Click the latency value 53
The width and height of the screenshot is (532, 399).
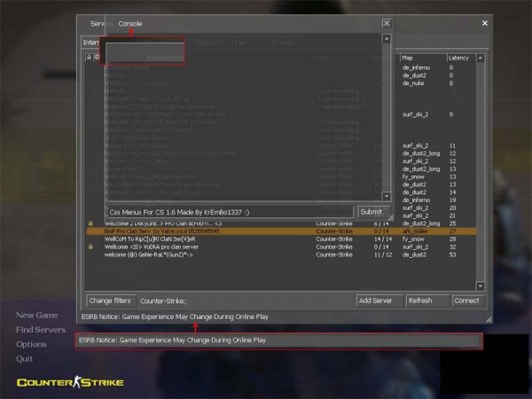tap(452, 254)
